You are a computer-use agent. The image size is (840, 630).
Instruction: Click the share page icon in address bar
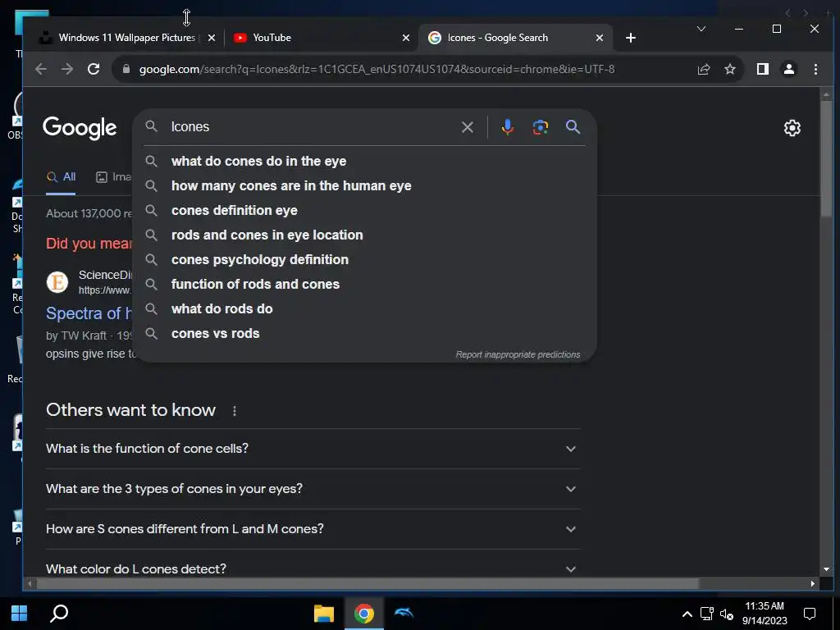(x=703, y=69)
